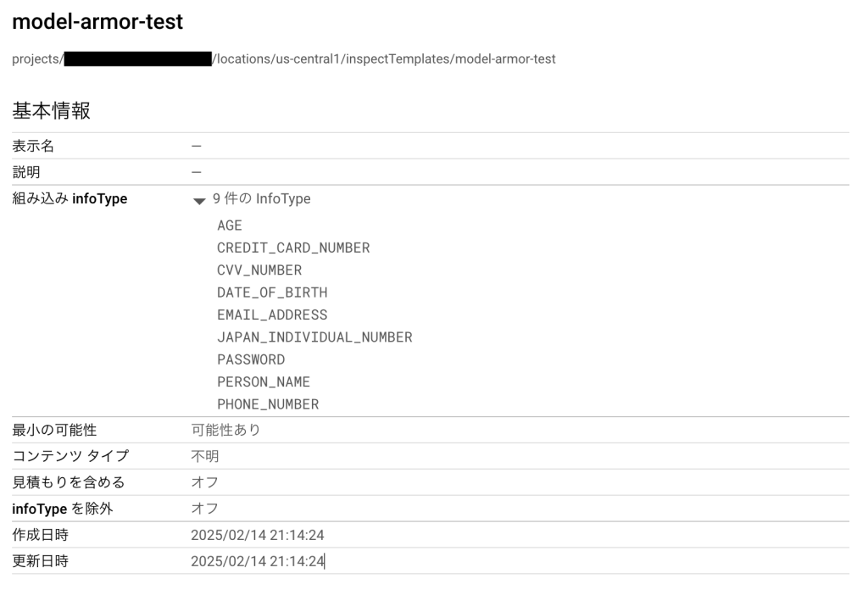Click the model-armor-test page title
The width and height of the screenshot is (868, 601).
[x=97, y=23]
